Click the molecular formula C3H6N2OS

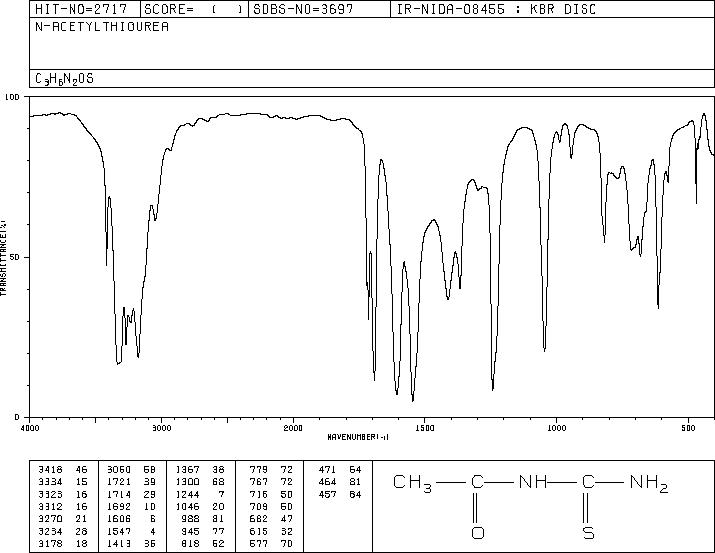(64, 79)
